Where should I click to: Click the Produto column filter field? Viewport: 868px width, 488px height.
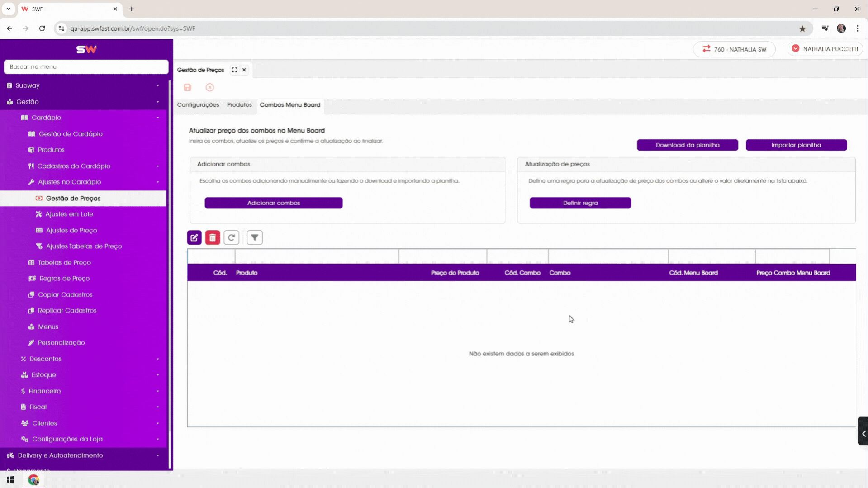point(317,256)
